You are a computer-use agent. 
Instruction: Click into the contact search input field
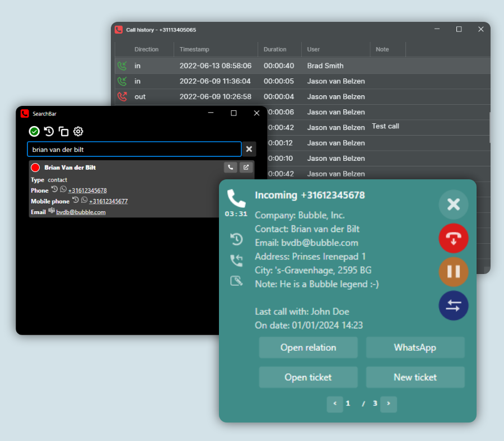[134, 150]
